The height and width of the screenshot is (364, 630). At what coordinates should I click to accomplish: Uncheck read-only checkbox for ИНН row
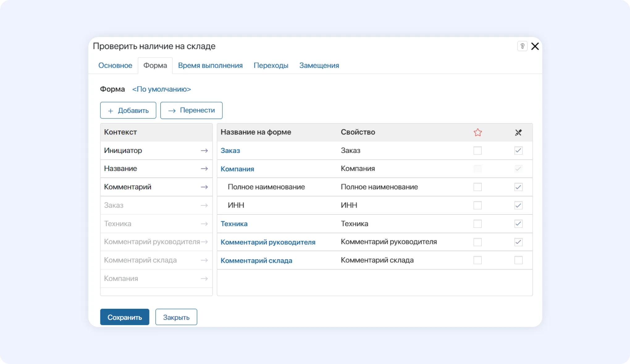point(518,205)
